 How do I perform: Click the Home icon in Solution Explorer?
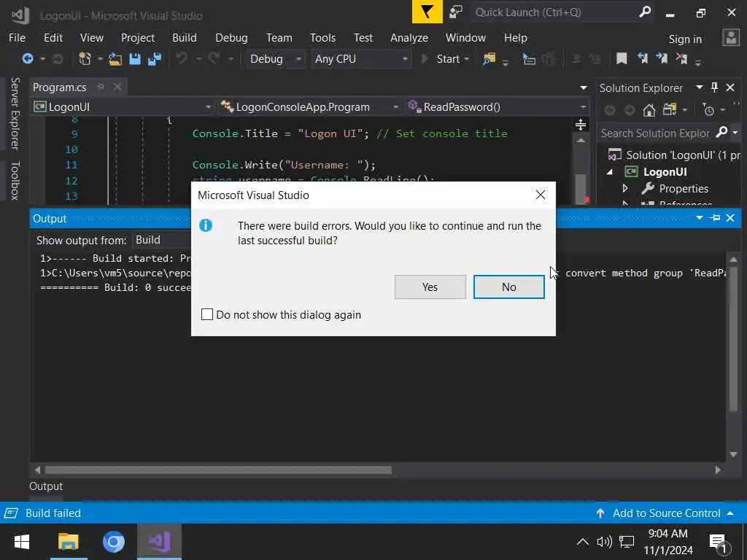(x=649, y=111)
